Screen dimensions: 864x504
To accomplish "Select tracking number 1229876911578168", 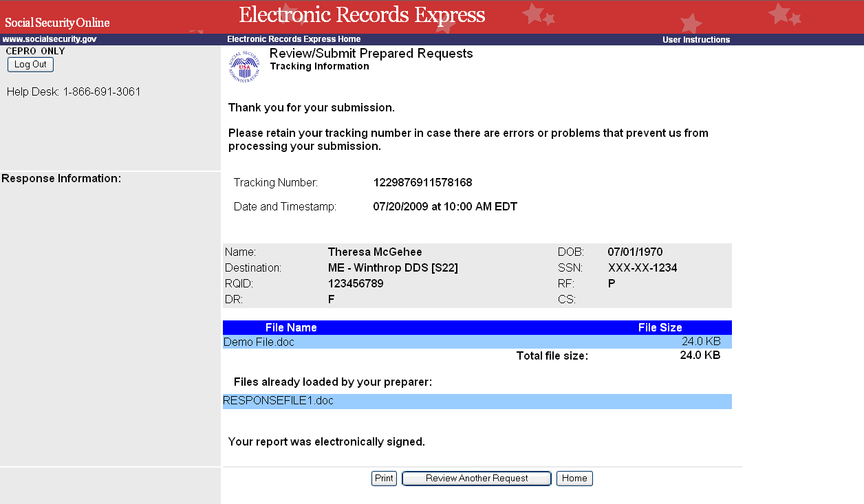I will pos(422,183).
